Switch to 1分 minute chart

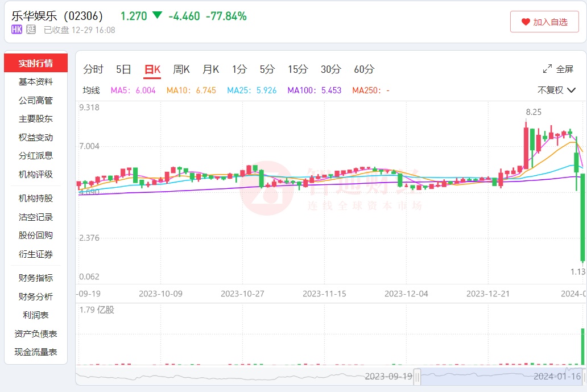tap(239, 69)
